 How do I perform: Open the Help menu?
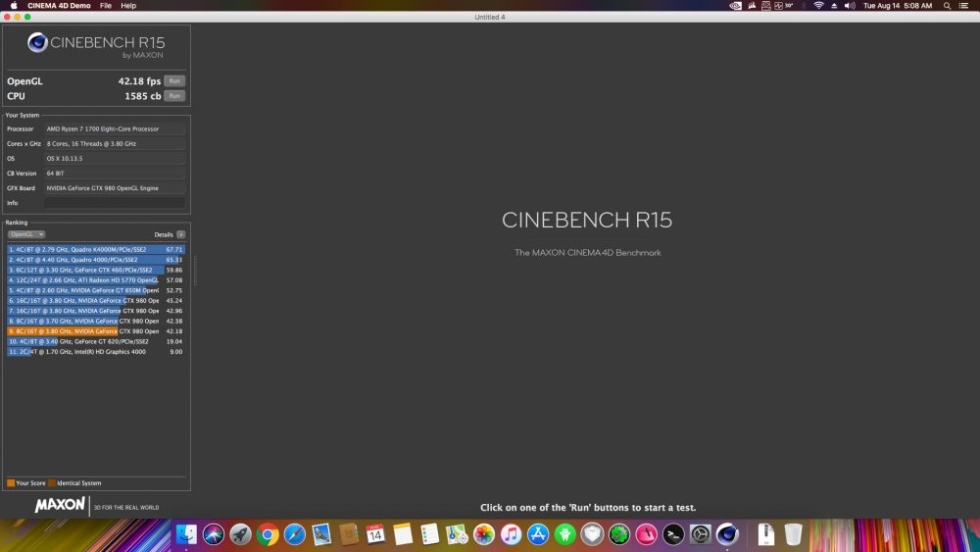(128, 6)
